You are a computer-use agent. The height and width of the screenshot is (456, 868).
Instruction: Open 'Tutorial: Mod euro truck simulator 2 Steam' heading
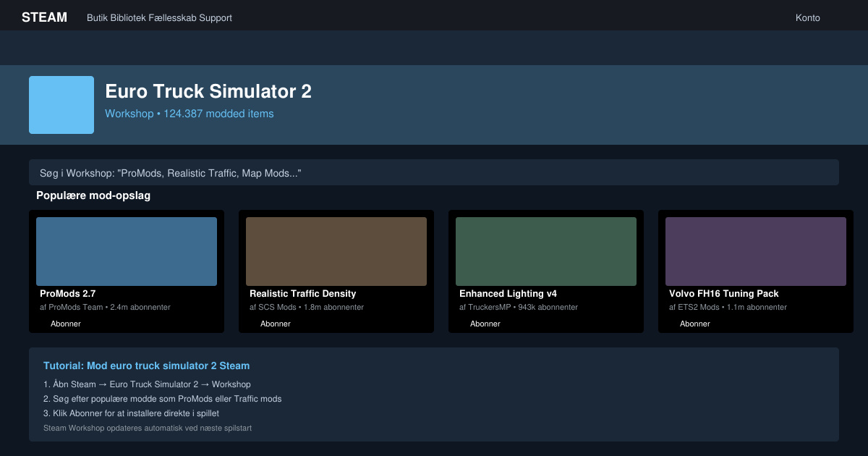pos(146,366)
